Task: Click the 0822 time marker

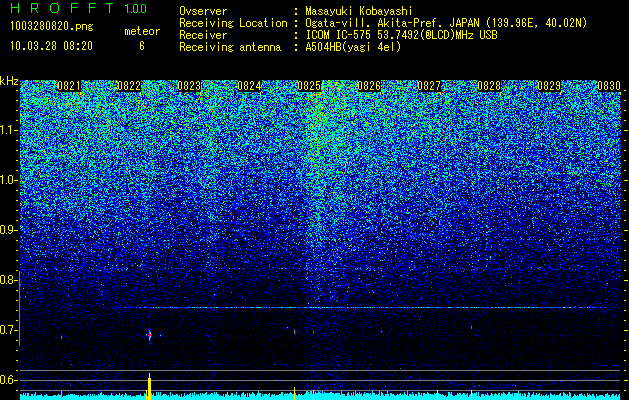Action: pyautogui.click(x=129, y=86)
